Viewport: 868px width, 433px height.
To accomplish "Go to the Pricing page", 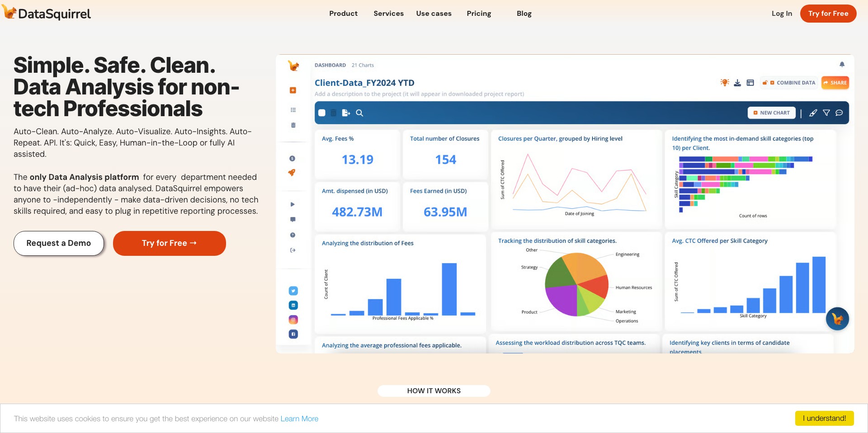I will click(x=479, y=14).
